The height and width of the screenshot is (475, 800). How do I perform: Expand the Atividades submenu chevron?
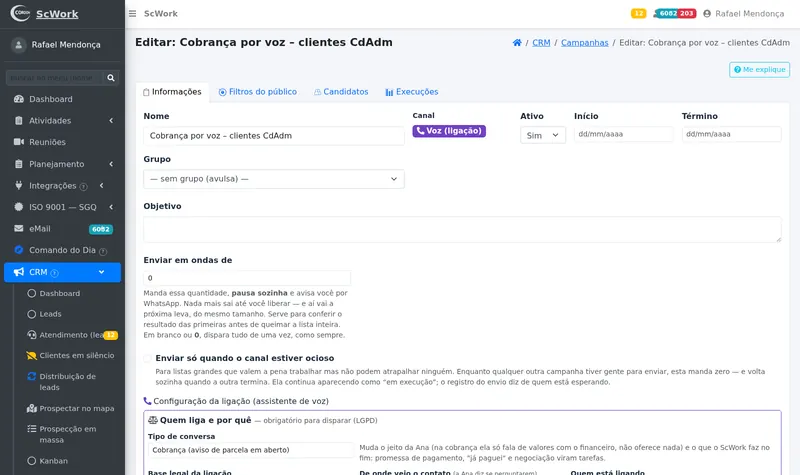pos(111,120)
